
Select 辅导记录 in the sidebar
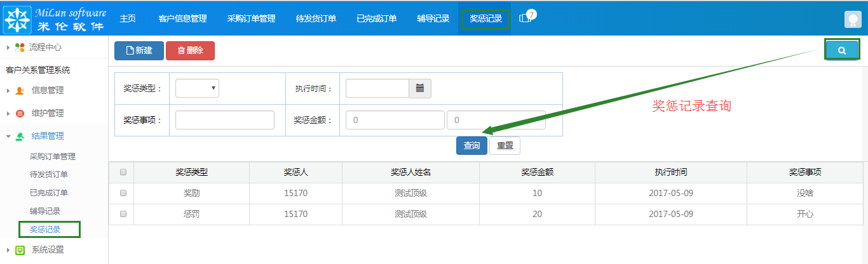[45, 211]
